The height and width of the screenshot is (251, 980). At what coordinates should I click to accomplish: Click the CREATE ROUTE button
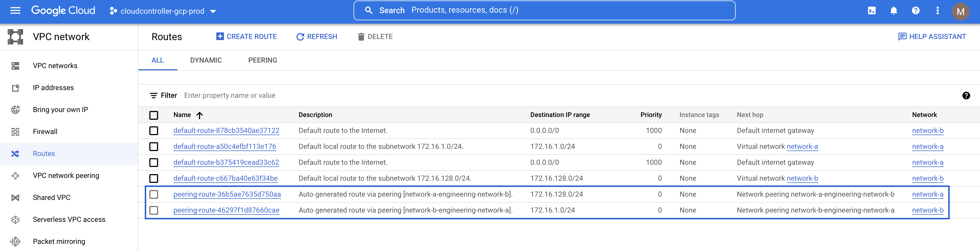coord(246,37)
